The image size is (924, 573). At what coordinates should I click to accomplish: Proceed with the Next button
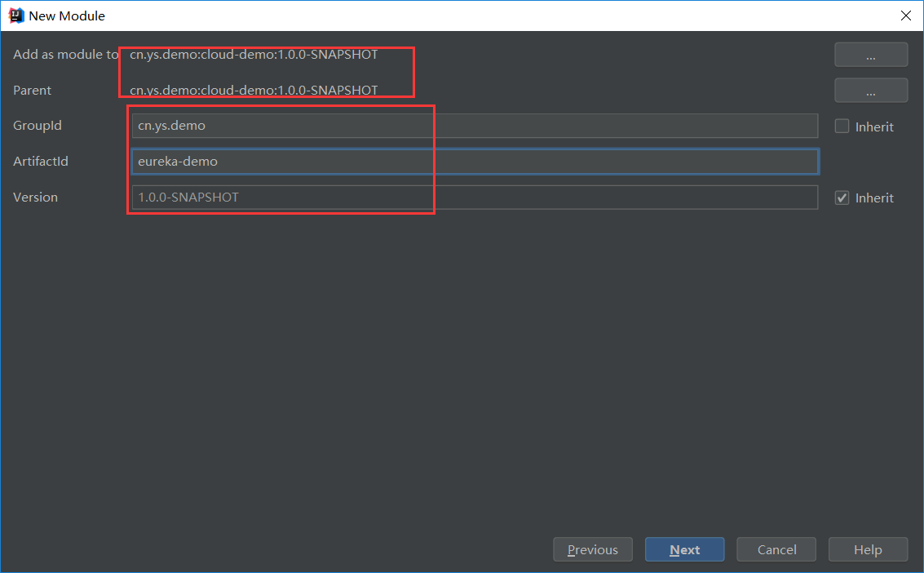pyautogui.click(x=685, y=549)
